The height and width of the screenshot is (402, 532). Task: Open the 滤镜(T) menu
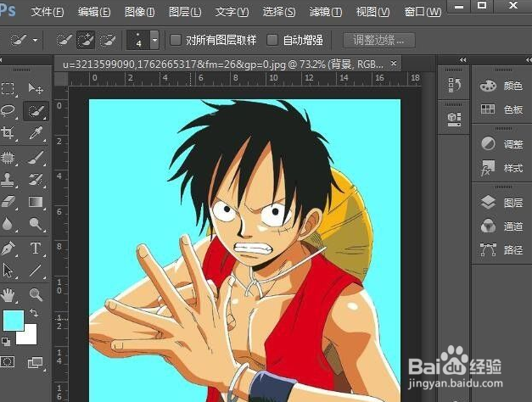click(326, 12)
